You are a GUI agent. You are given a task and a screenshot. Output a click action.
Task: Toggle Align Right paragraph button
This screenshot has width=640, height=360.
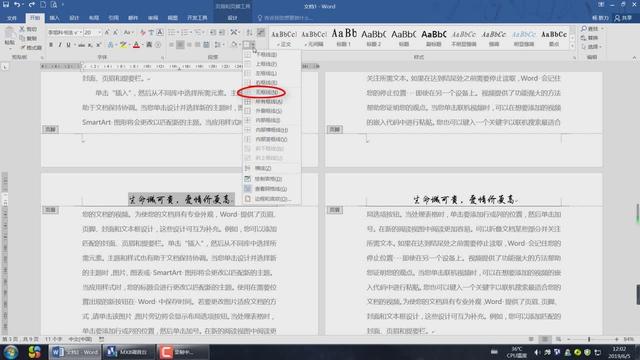tap(189, 45)
